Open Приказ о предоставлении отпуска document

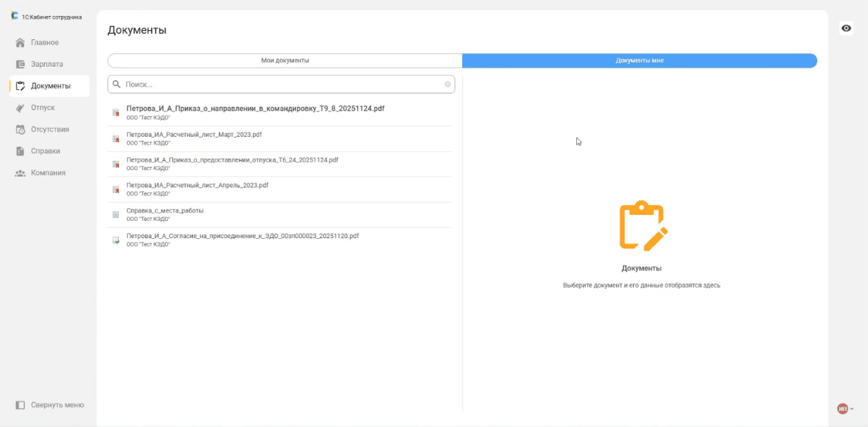232,160
